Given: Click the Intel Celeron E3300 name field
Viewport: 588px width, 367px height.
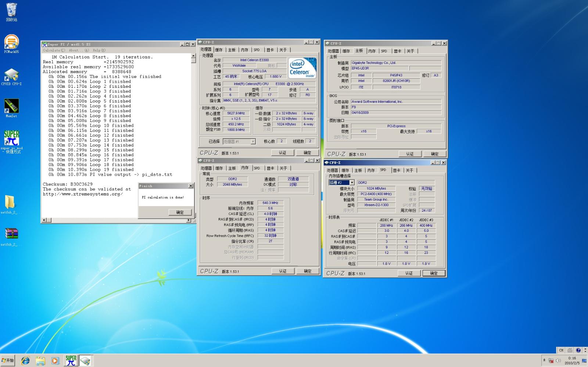Looking at the screenshot, I should [254, 60].
